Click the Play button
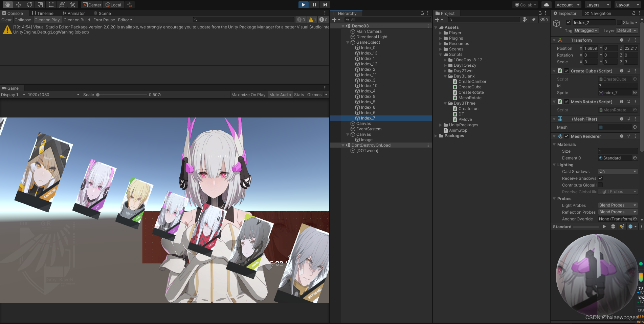Viewport: 644px width, 324px height. point(303,5)
